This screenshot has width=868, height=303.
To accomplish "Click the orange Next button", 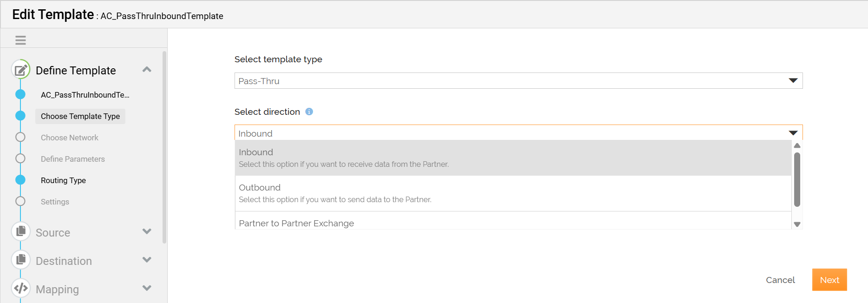I will (x=829, y=280).
